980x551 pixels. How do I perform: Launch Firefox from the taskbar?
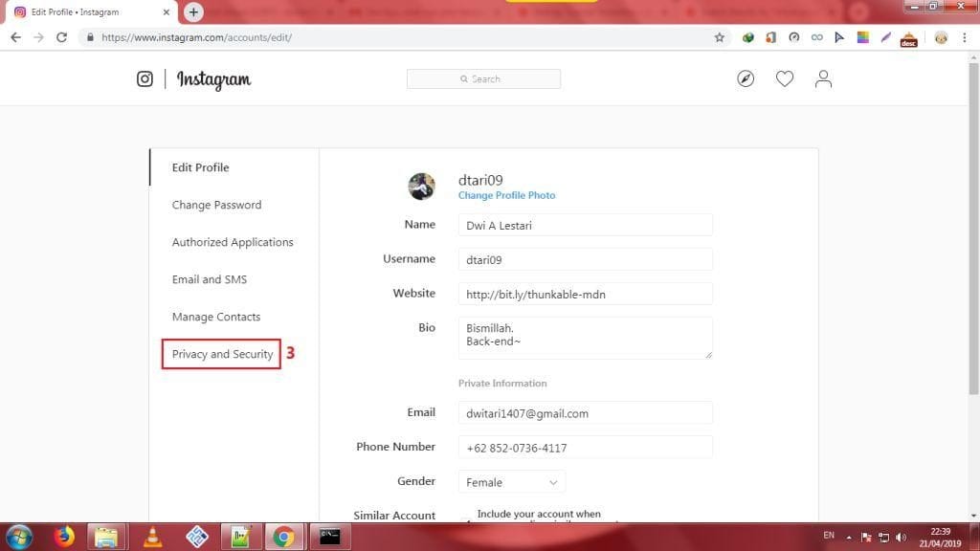[x=64, y=538]
